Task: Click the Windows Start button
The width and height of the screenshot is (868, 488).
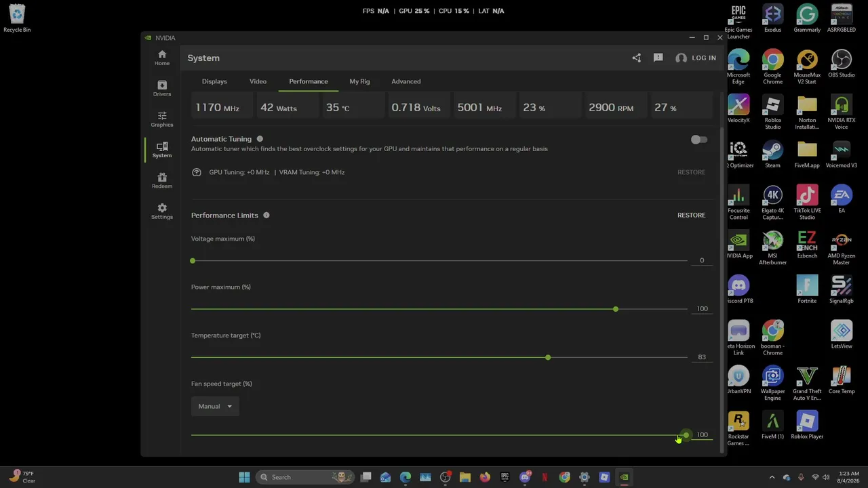Action: (x=244, y=477)
